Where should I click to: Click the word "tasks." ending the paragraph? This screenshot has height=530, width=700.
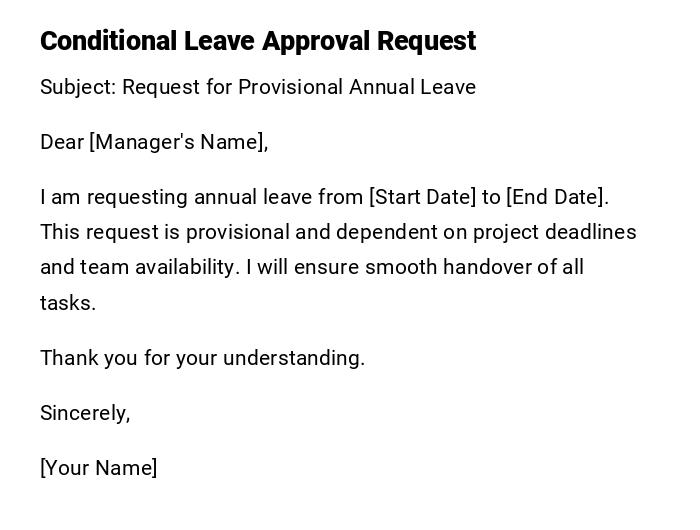(68, 303)
